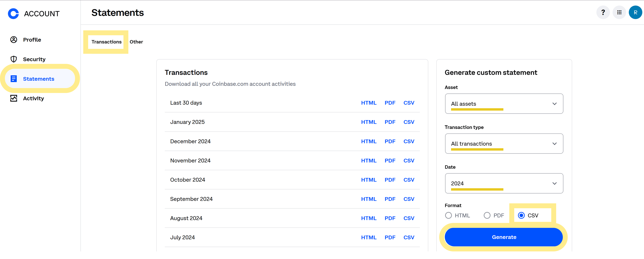Select the HTML format radio button

448,215
